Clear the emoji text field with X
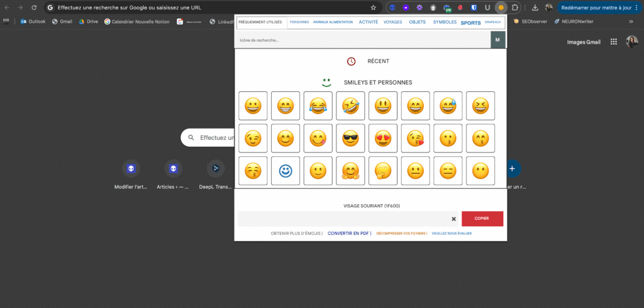Screen dimensions: 644x308 pos(453,219)
